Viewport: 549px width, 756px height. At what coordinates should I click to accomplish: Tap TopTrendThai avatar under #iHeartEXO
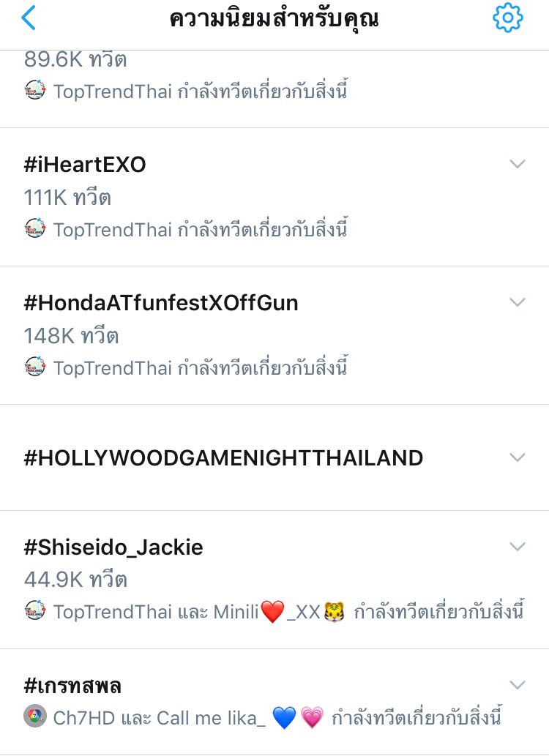[35, 229]
